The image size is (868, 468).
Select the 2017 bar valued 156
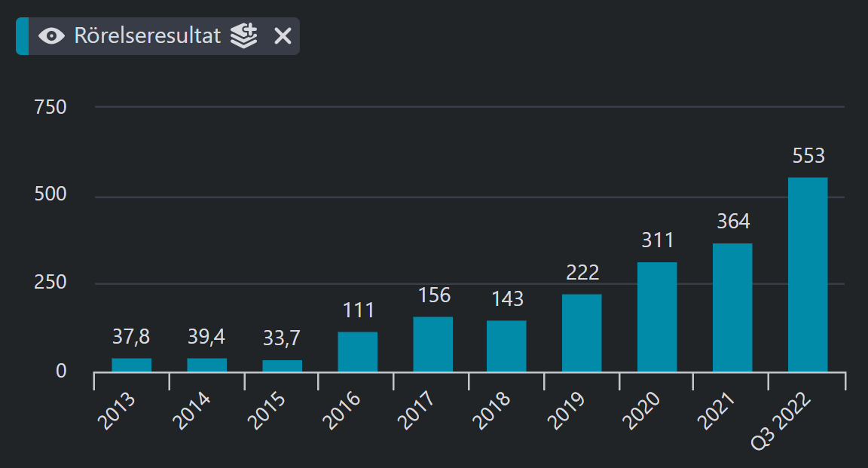(433, 344)
